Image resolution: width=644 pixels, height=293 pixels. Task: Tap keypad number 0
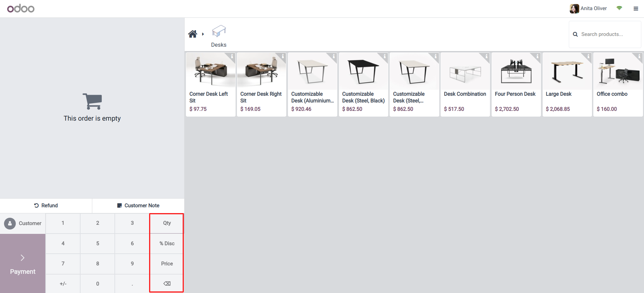click(x=98, y=284)
